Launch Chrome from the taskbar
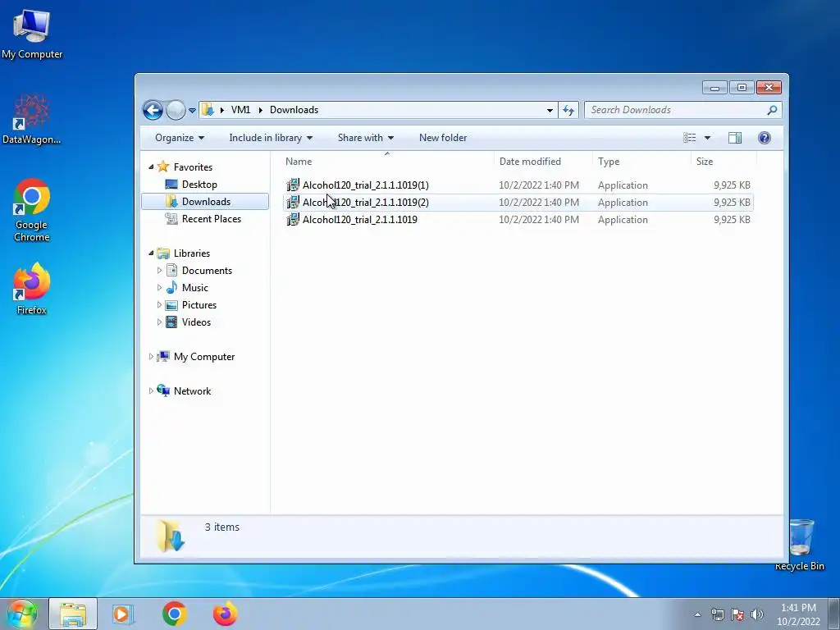Viewport: 840px width, 630px height. click(175, 614)
